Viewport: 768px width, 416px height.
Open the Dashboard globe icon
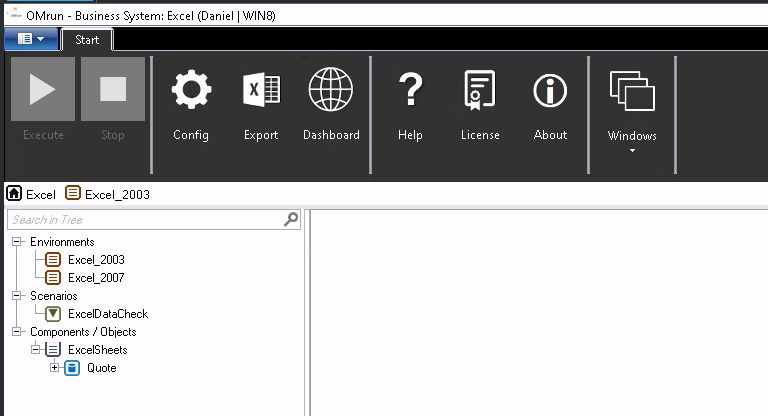pos(331,89)
